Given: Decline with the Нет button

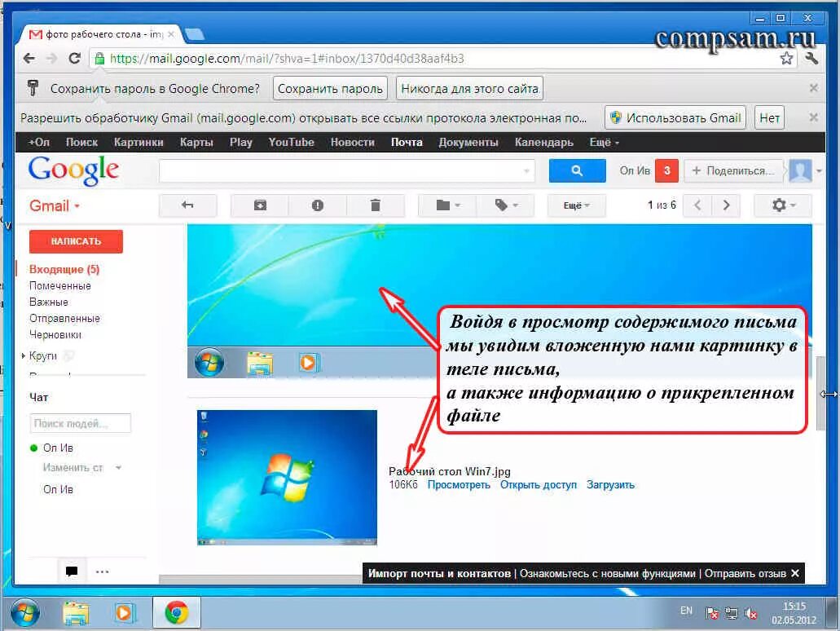Looking at the screenshot, I should coord(769,117).
